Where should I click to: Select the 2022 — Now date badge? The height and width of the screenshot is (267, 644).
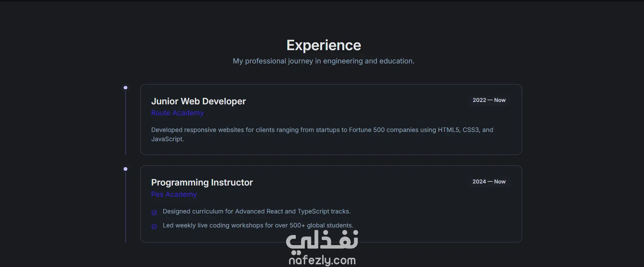pyautogui.click(x=489, y=100)
